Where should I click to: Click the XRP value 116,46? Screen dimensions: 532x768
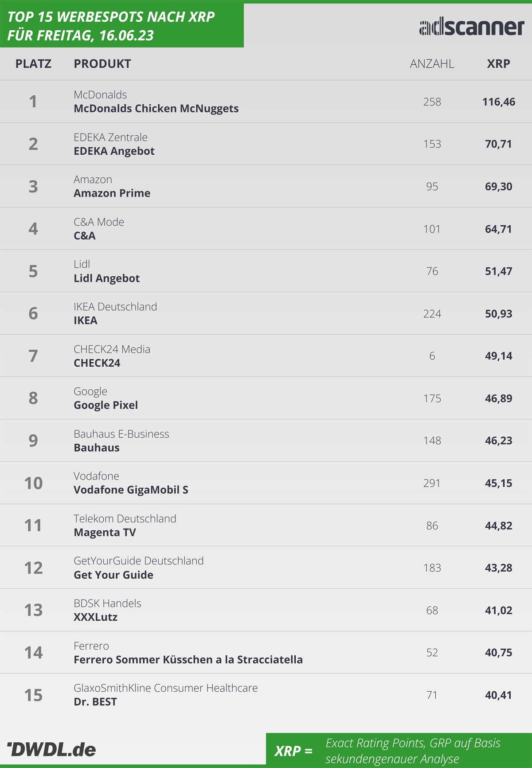[x=498, y=102]
